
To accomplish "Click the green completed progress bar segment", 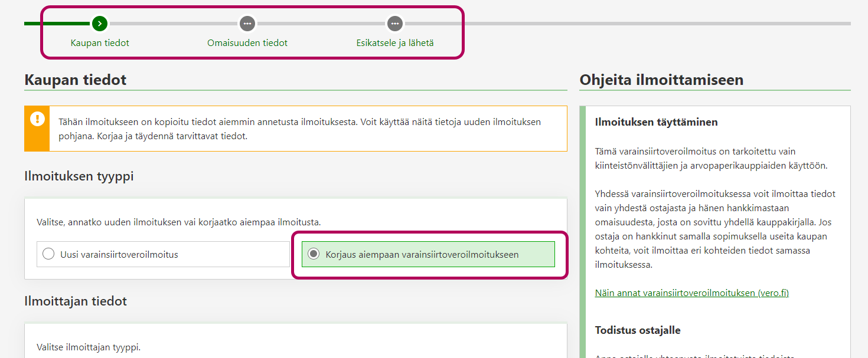I will (x=57, y=24).
